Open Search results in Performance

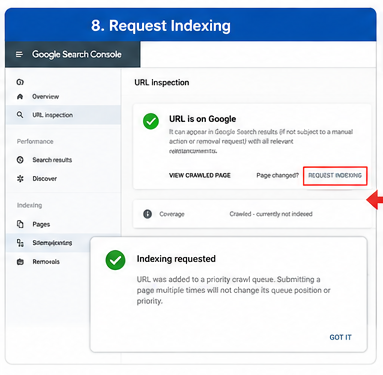pos(52,160)
